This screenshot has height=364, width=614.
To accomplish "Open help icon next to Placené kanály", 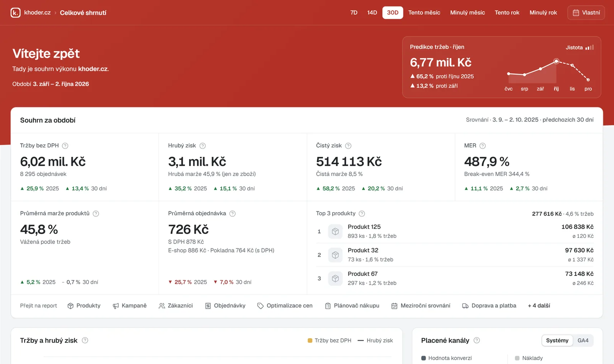I will click(477, 340).
